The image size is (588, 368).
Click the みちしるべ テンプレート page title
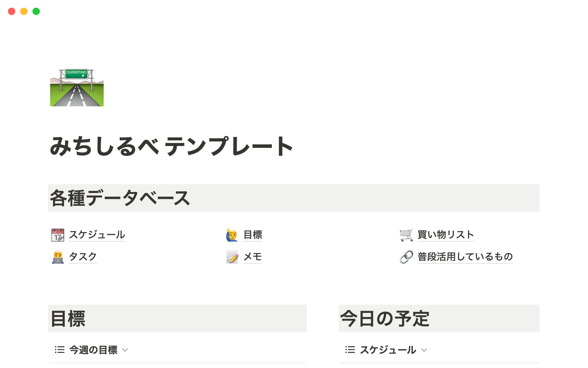(171, 146)
